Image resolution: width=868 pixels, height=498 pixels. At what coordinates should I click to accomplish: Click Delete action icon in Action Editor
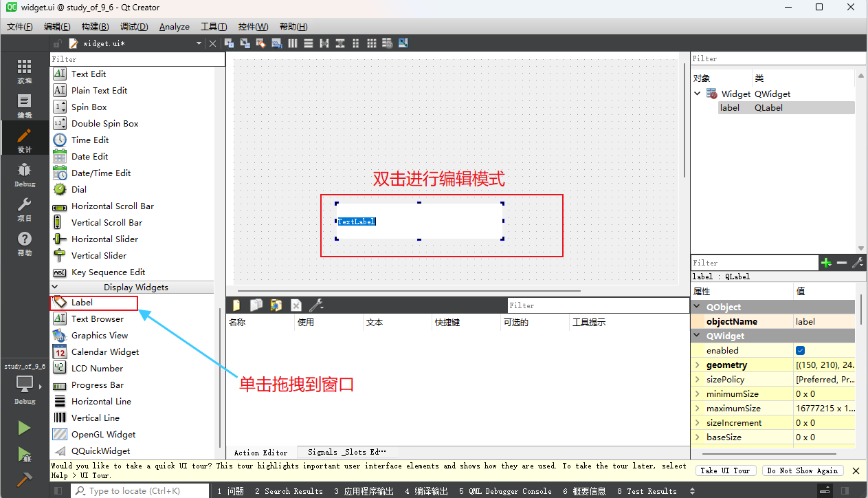click(x=296, y=305)
